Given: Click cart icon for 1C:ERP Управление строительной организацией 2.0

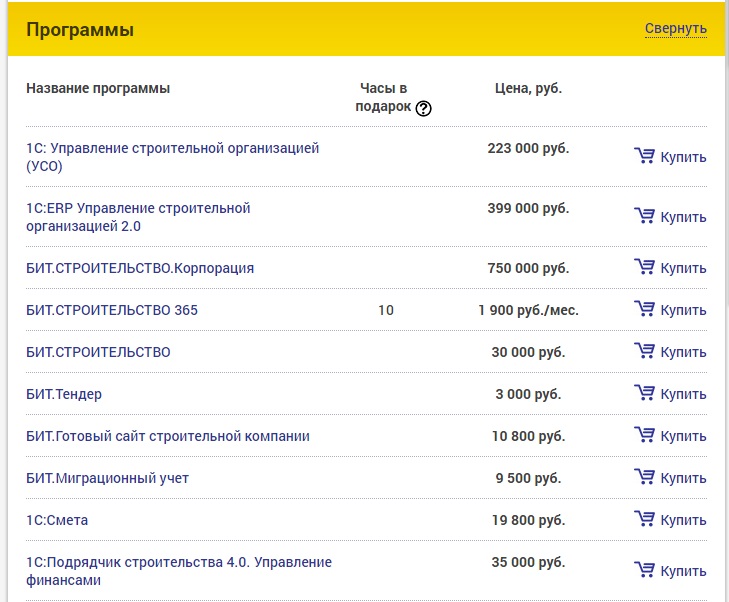Looking at the screenshot, I should pos(644,216).
